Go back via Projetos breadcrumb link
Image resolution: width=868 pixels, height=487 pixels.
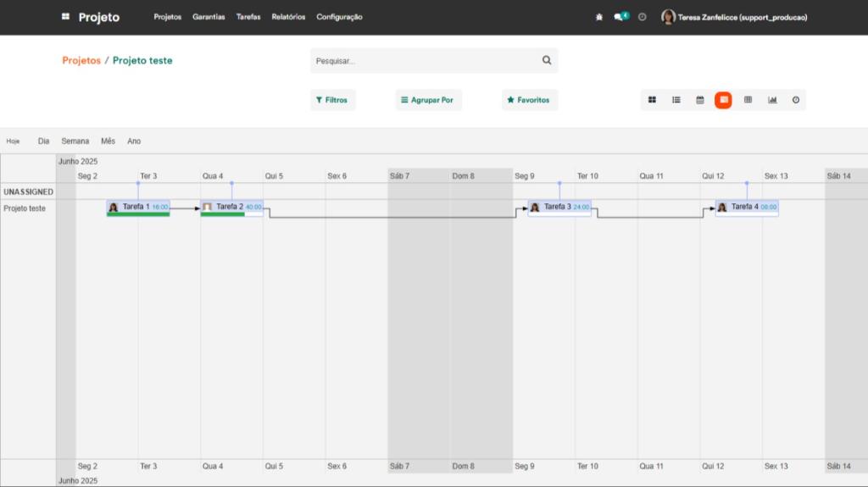(81, 61)
